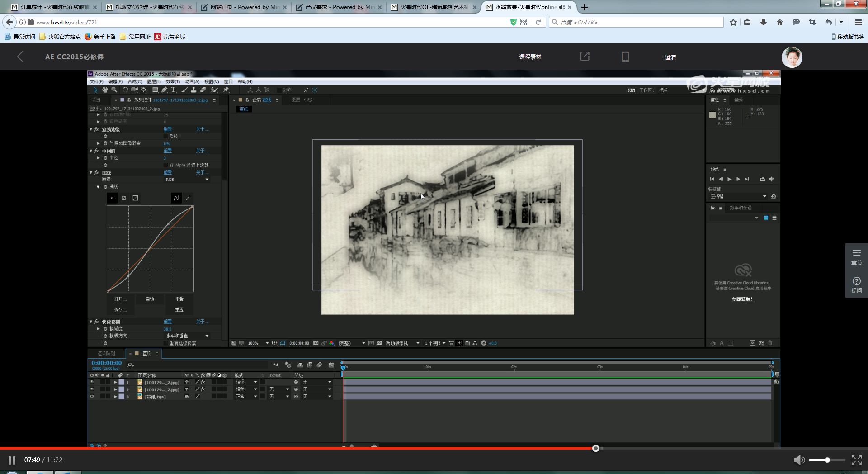Screen dimensions: 868x474
Task: Click the AE preview play button
Action: [x=729, y=179]
